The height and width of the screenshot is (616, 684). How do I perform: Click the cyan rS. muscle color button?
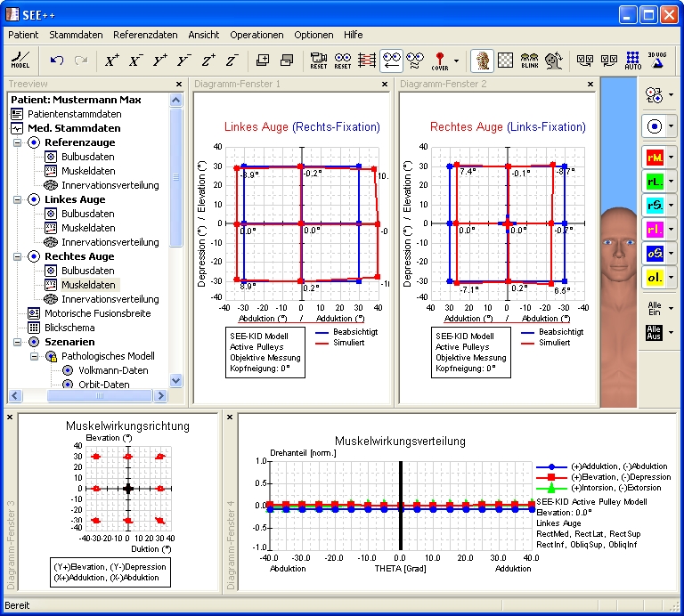(653, 206)
